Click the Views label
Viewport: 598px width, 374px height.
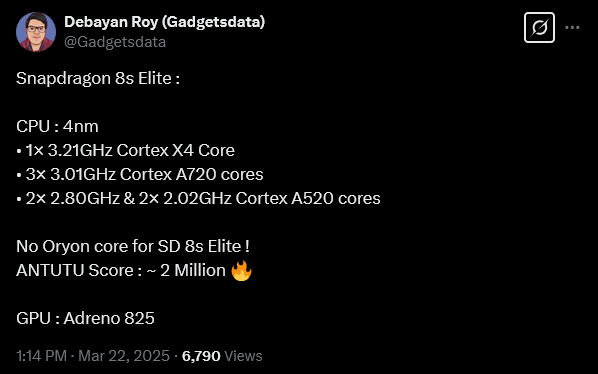tap(243, 356)
